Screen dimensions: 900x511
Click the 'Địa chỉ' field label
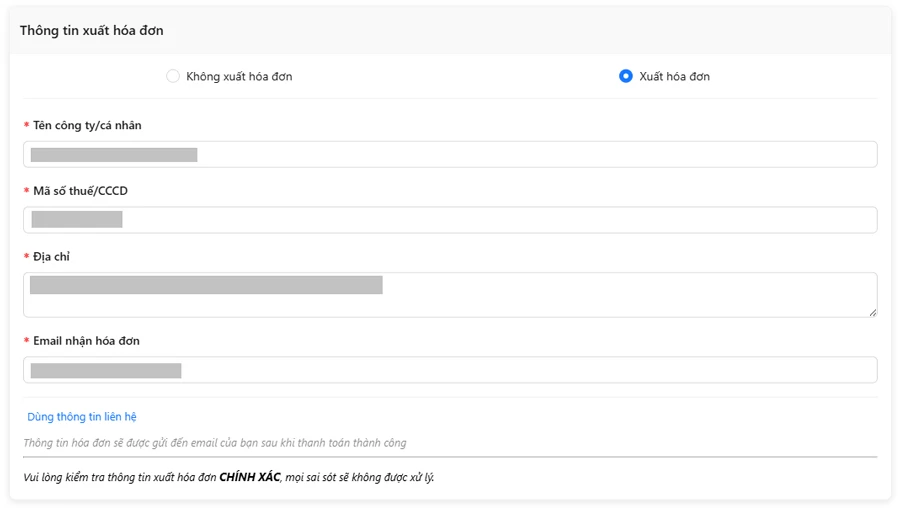point(51,257)
